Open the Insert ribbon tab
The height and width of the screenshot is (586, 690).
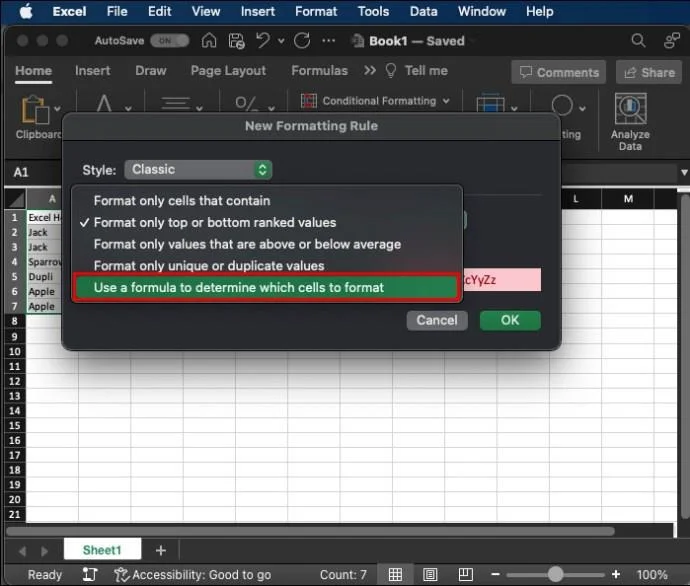[93, 71]
